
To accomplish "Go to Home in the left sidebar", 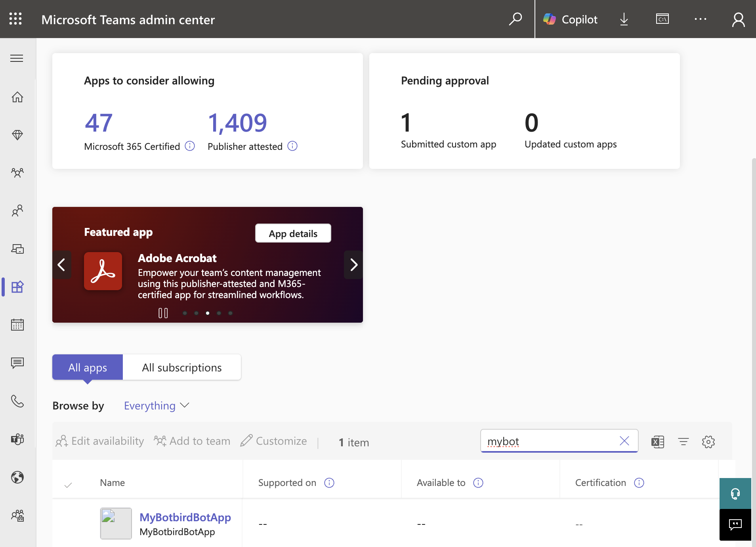I will pos(17,97).
